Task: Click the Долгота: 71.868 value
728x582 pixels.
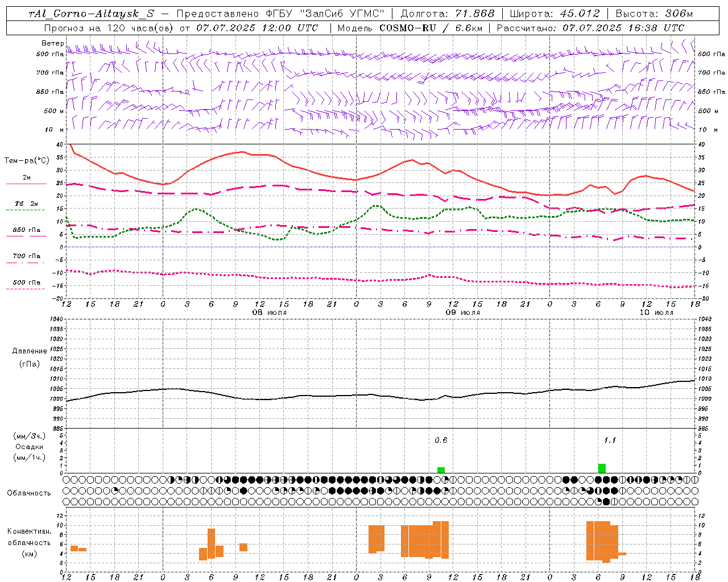Action: click(448, 14)
